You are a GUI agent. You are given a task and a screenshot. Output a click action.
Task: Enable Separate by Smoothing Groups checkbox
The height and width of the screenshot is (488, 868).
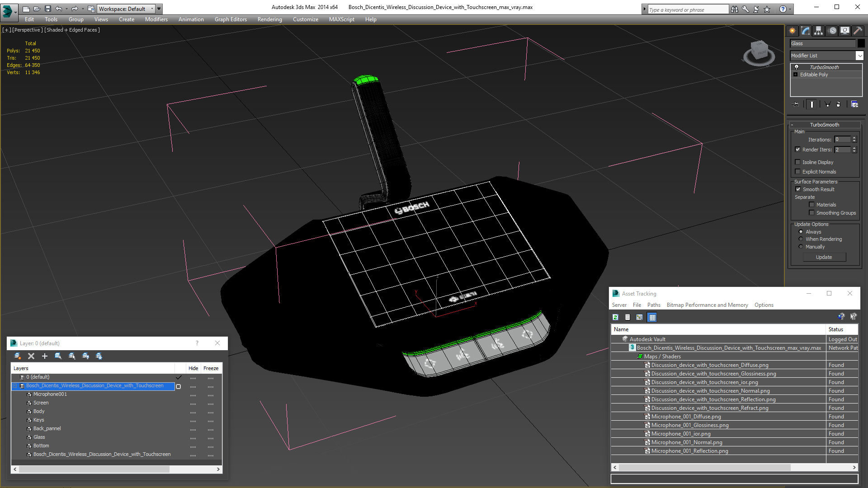(x=811, y=213)
